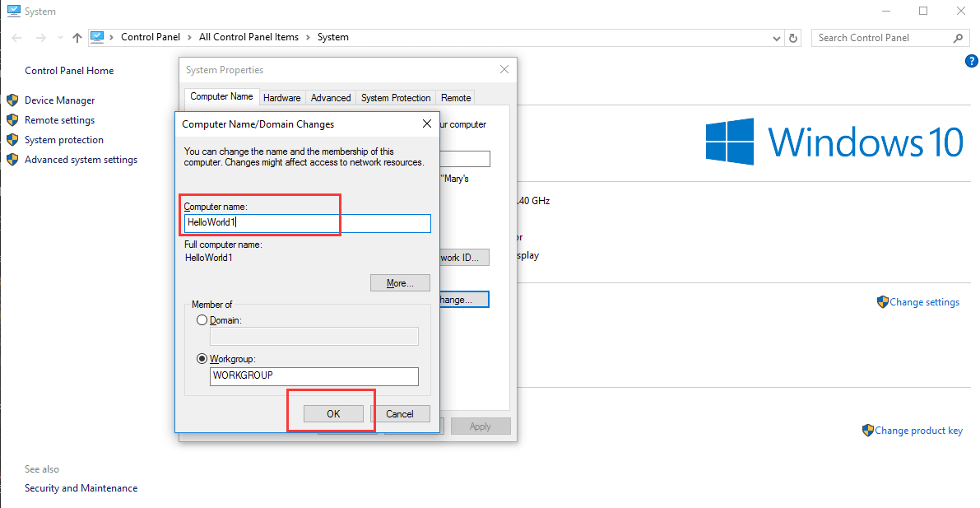This screenshot has height=508, width=980.
Task: Click the Windows 10 logo
Action: click(x=834, y=142)
